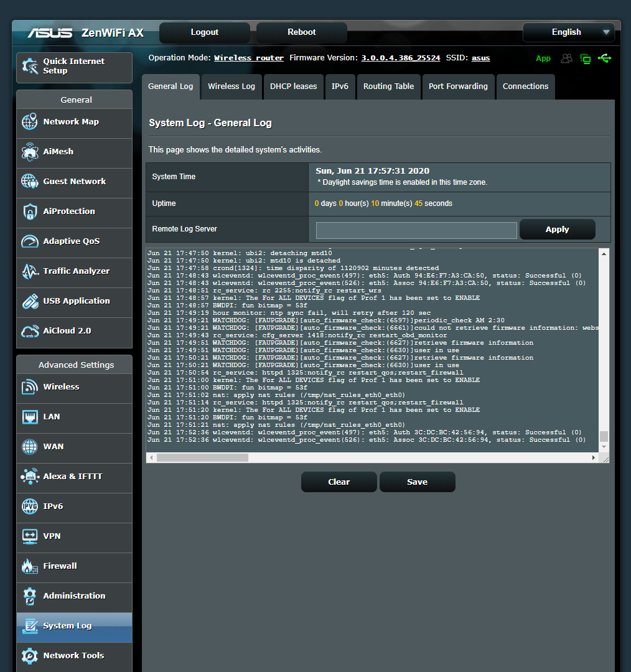
Task: Open Quick Internet Setup wizard icon
Action: coord(30,66)
